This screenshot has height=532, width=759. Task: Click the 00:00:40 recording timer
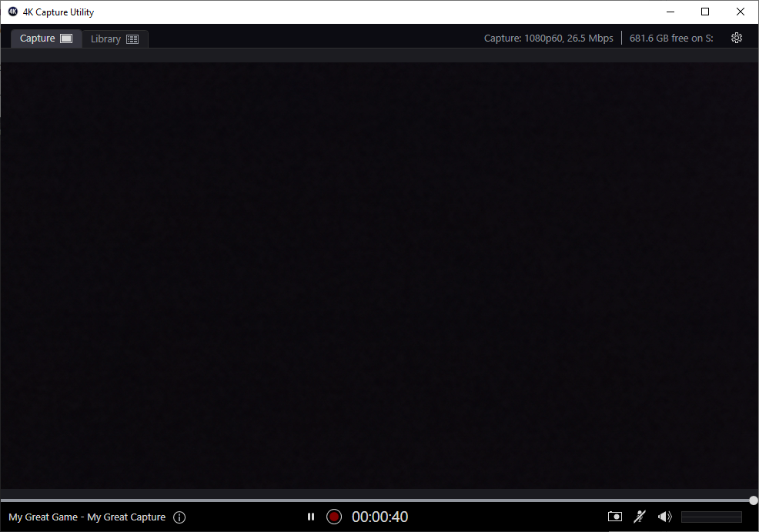coord(379,517)
